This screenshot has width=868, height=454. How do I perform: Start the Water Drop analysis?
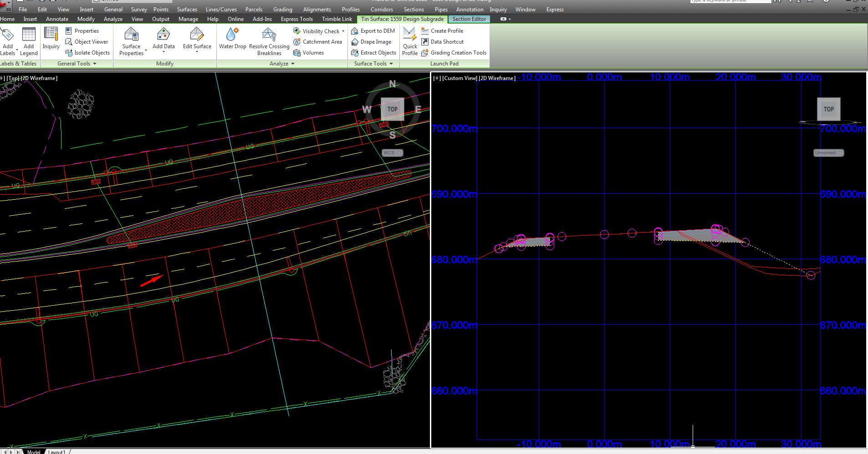click(x=232, y=38)
